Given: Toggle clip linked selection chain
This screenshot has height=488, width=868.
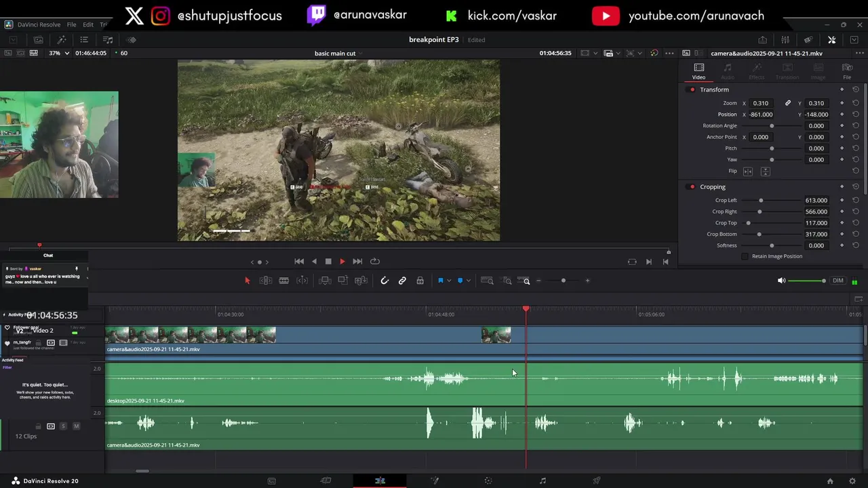Looking at the screenshot, I should pyautogui.click(x=402, y=281).
